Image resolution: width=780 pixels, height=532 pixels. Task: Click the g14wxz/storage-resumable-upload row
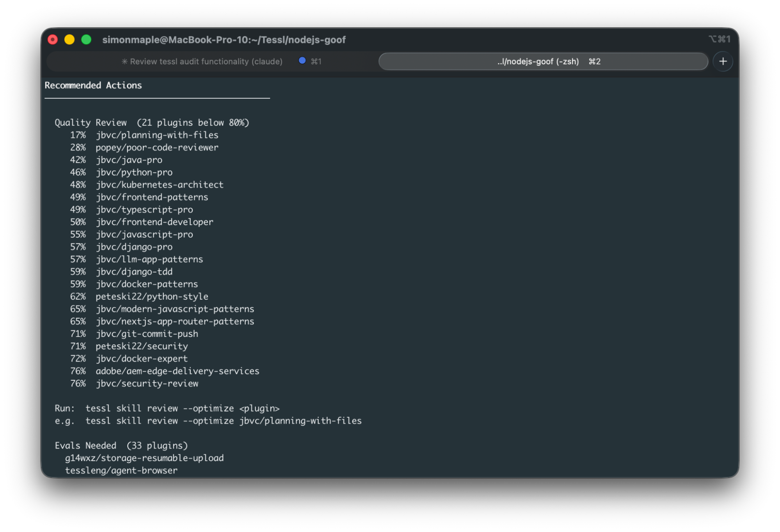(144, 458)
